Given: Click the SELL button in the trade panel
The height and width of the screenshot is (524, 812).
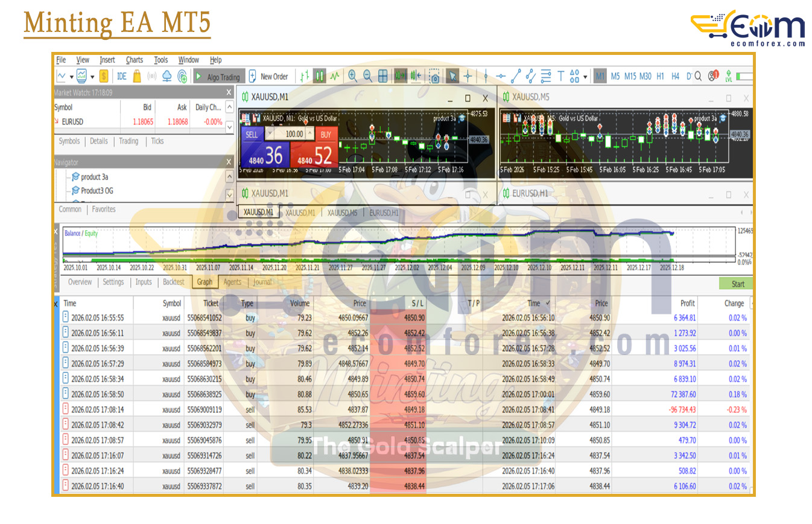Looking at the screenshot, I should tap(252, 133).
